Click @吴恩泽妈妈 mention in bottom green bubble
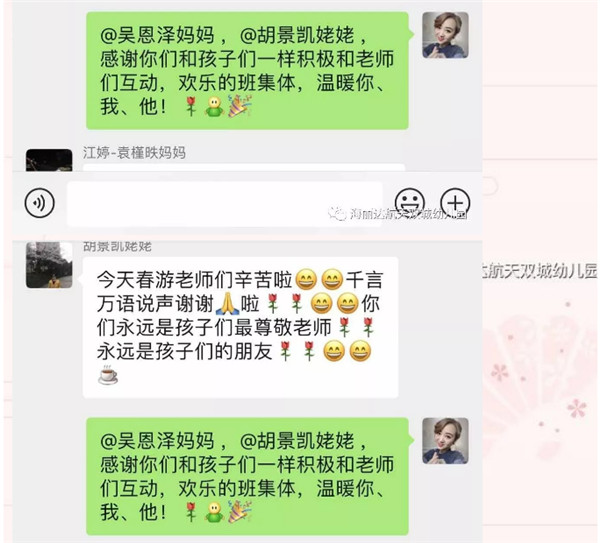The width and height of the screenshot is (600, 543). (x=157, y=441)
